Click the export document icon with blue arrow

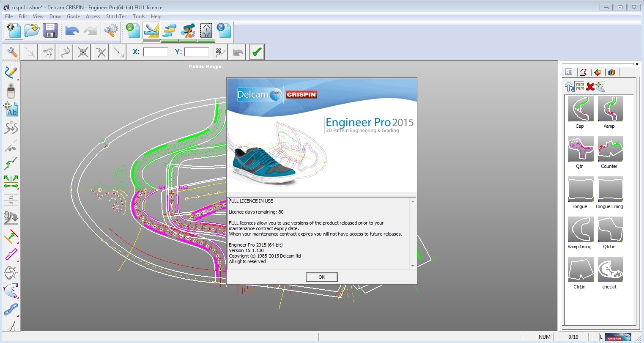pos(224,30)
